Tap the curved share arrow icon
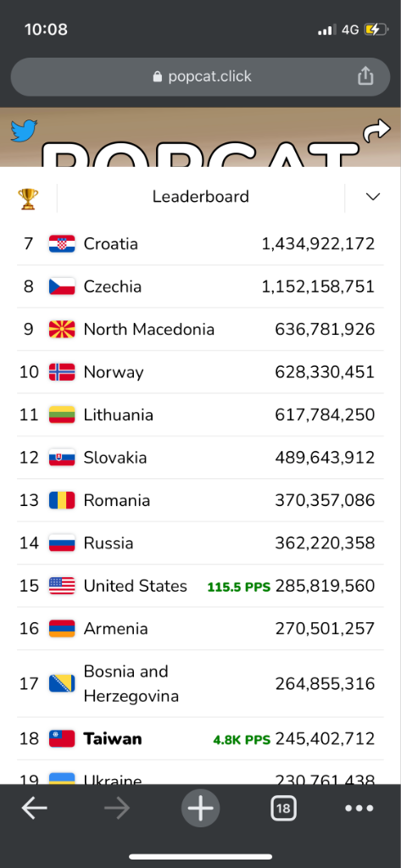 tap(376, 131)
